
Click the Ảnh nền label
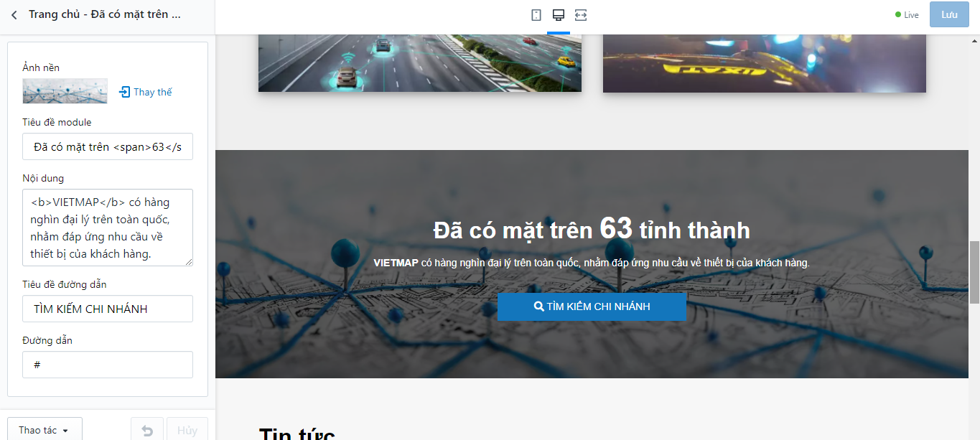(41, 67)
